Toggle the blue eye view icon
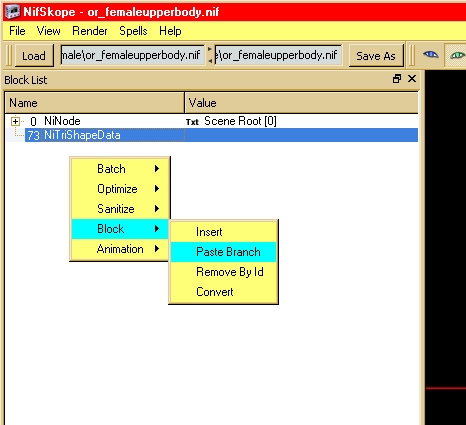This screenshot has height=425, width=466. coord(431,54)
